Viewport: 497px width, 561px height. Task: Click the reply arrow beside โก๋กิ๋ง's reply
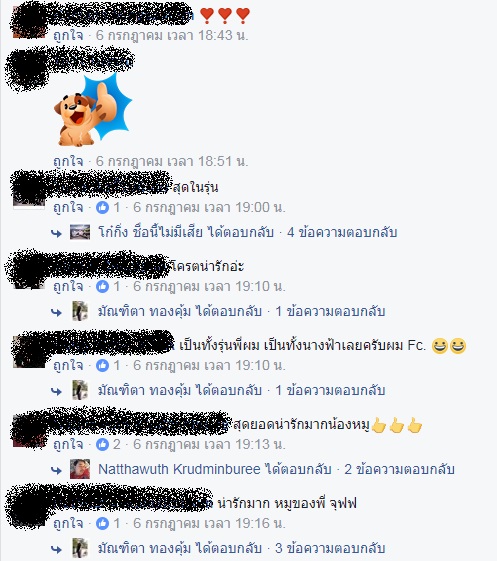56,234
